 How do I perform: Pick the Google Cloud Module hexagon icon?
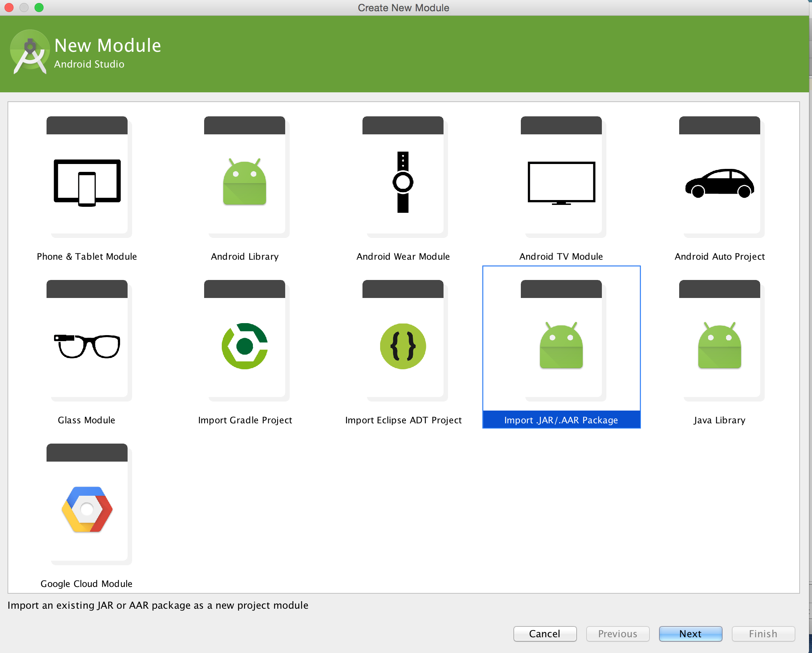coord(87,509)
